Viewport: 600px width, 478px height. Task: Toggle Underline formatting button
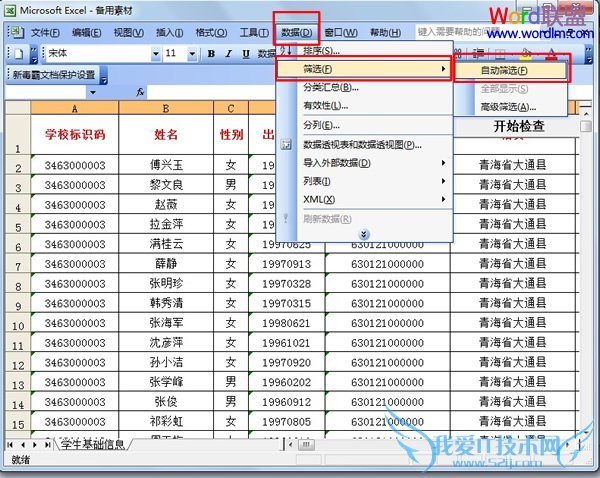[x=246, y=54]
